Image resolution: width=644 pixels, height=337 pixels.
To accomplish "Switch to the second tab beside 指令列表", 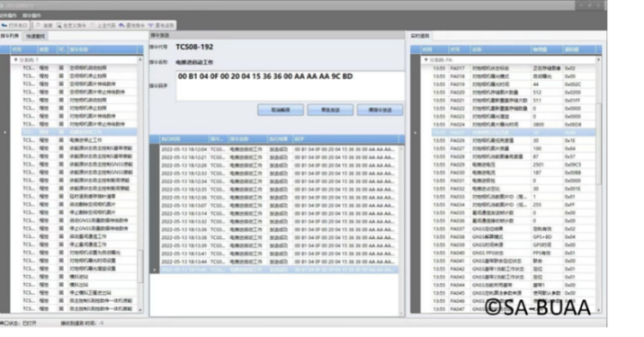I will click(x=36, y=36).
